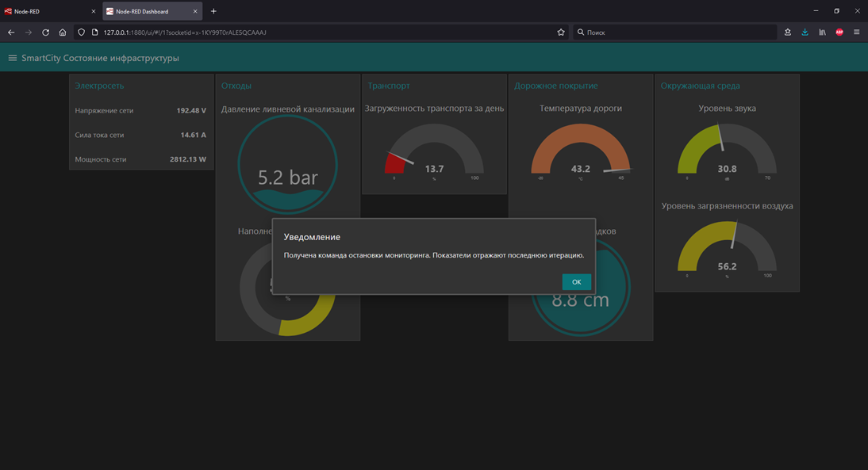The image size is (868, 470).
Task: Bookmark this page with the star icon
Action: 561,32
